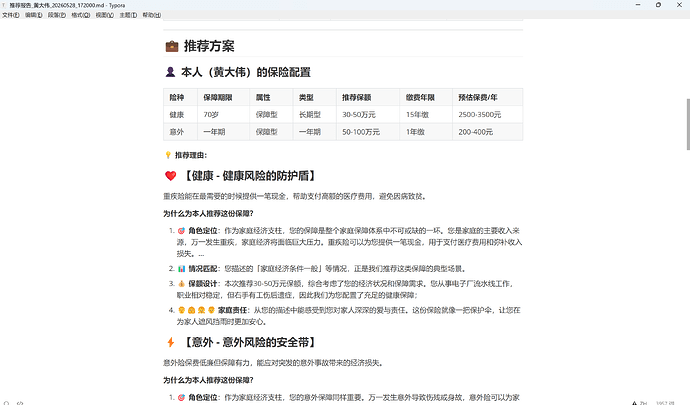Click the 1年缴 cell in the table

[x=426, y=132]
